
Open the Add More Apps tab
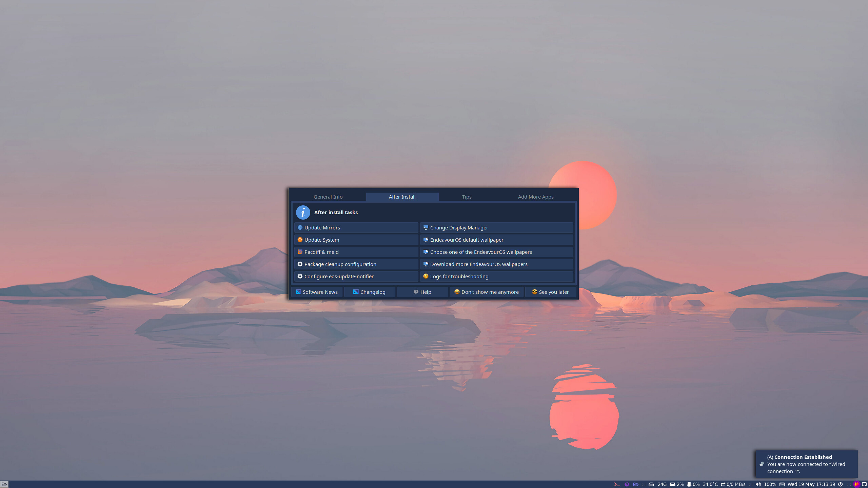536,197
